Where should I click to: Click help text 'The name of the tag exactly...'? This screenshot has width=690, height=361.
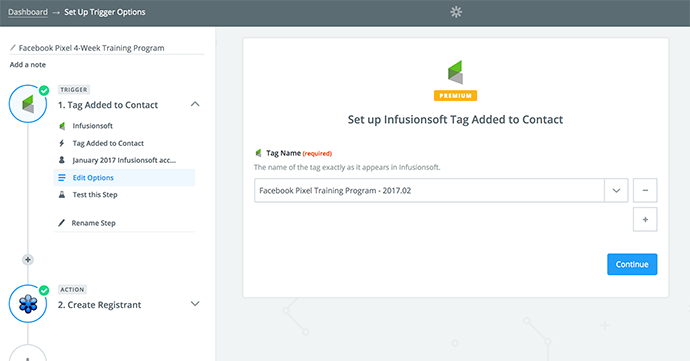(x=347, y=167)
